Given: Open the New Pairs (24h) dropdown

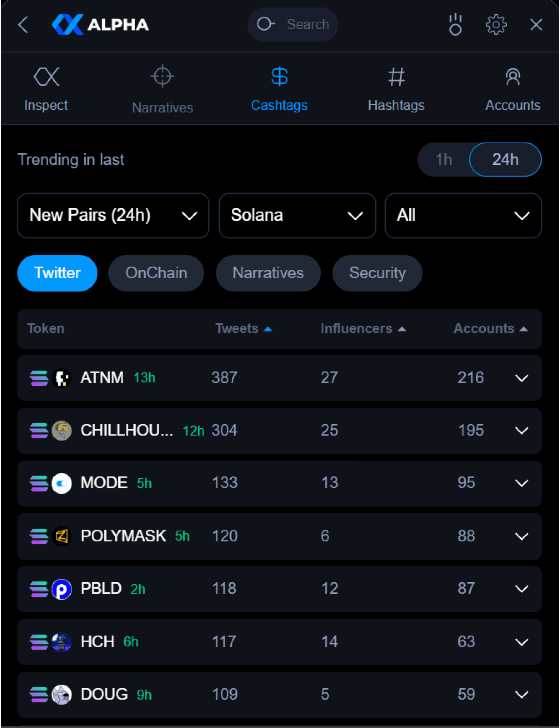Looking at the screenshot, I should coord(113,216).
